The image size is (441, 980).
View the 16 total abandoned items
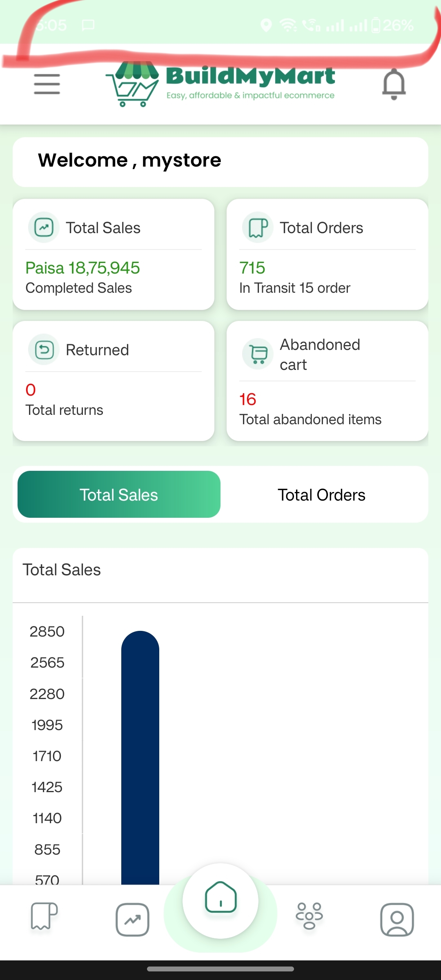[310, 410]
